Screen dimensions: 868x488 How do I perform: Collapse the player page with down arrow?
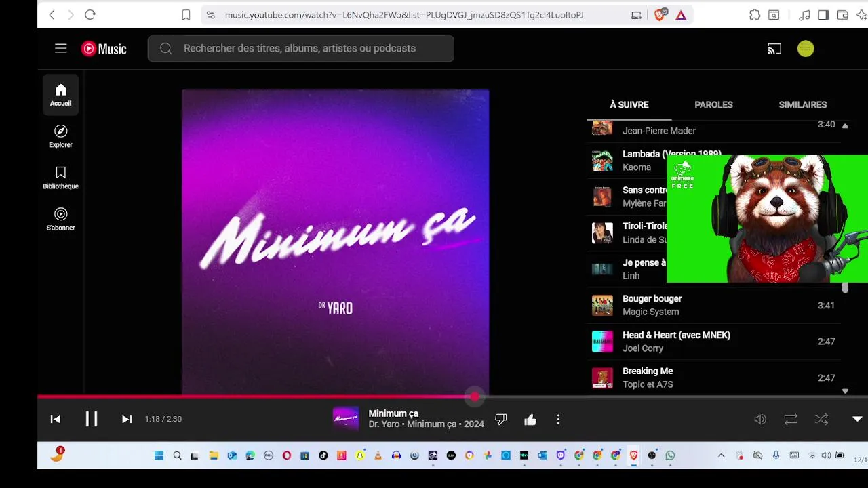point(857,419)
